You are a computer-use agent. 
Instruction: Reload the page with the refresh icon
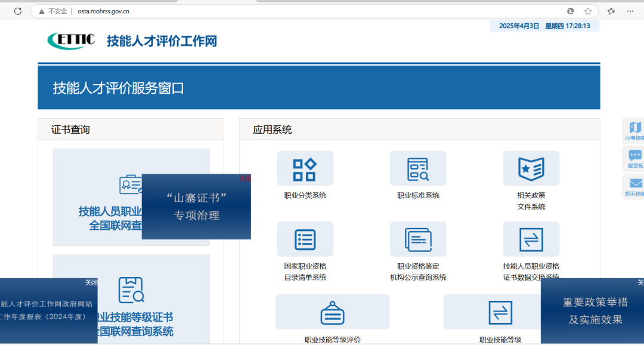click(17, 11)
